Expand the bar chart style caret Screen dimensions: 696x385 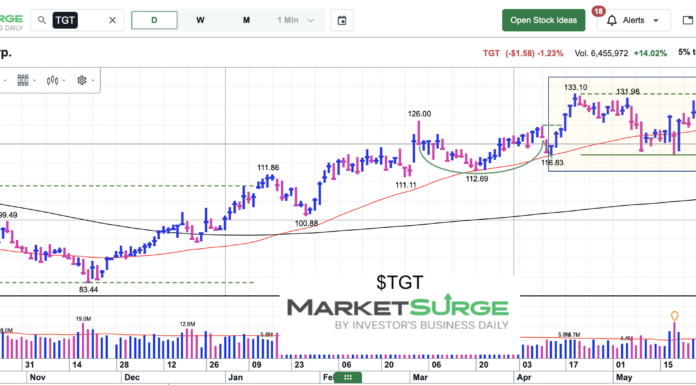[x=35, y=81]
